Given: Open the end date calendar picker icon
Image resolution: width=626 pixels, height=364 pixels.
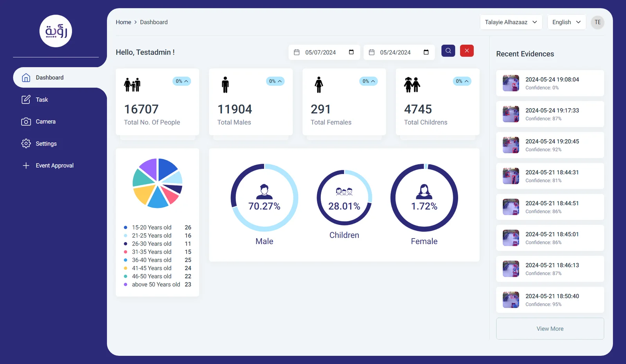Looking at the screenshot, I should click(x=426, y=52).
